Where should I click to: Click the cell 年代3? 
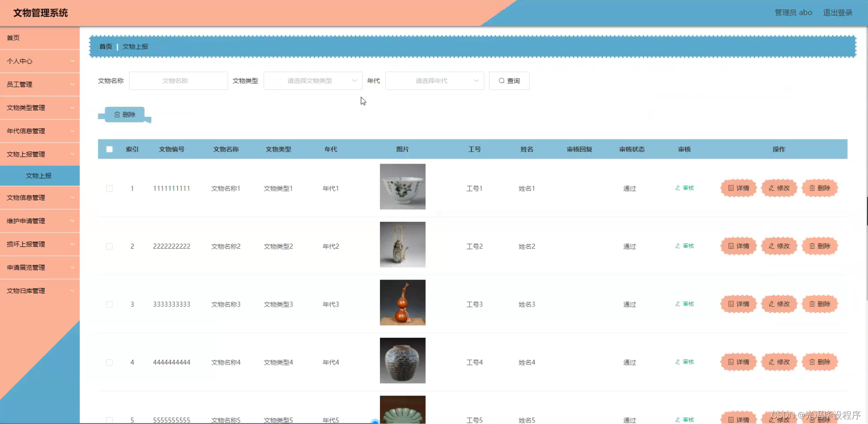tap(331, 304)
